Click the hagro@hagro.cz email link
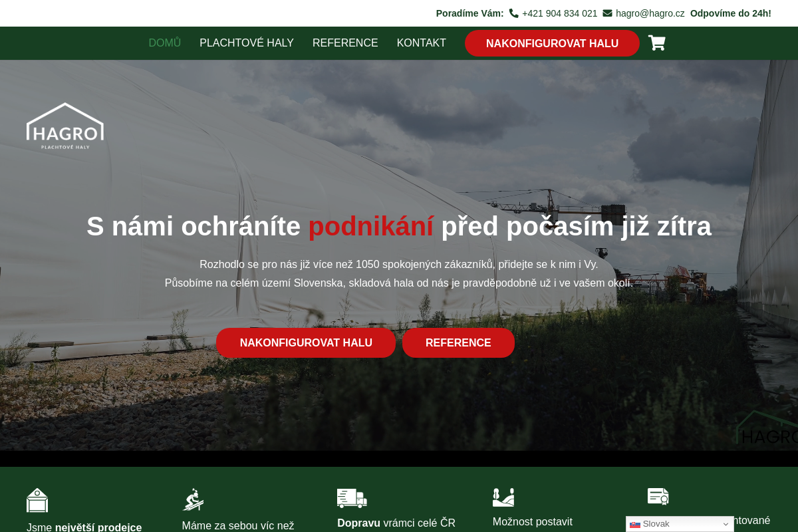Viewport: 798px width, 532px height. click(x=650, y=13)
